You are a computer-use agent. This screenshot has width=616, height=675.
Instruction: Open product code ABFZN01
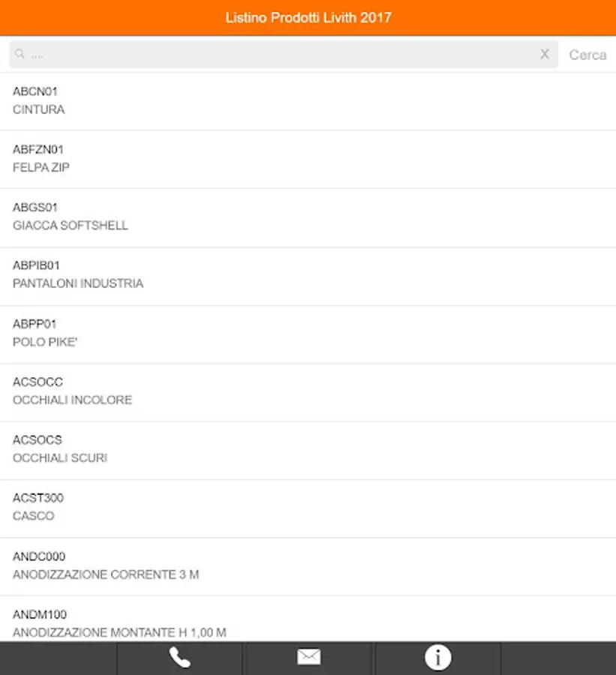(38, 149)
